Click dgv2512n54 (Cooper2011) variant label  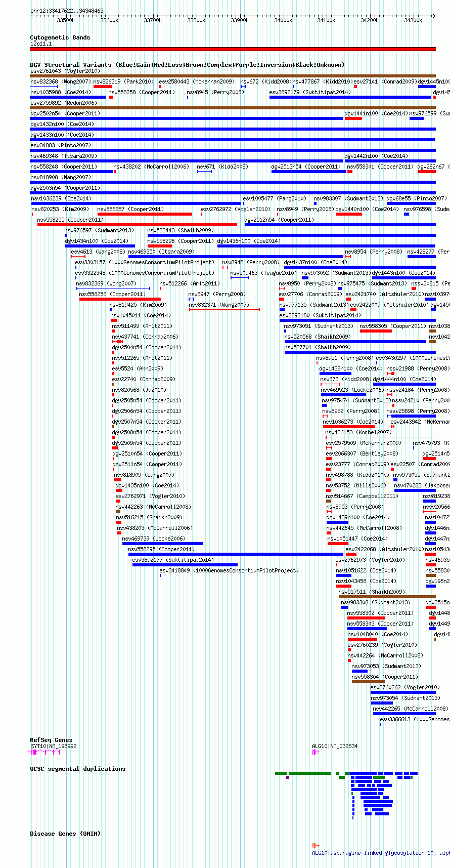279,220
